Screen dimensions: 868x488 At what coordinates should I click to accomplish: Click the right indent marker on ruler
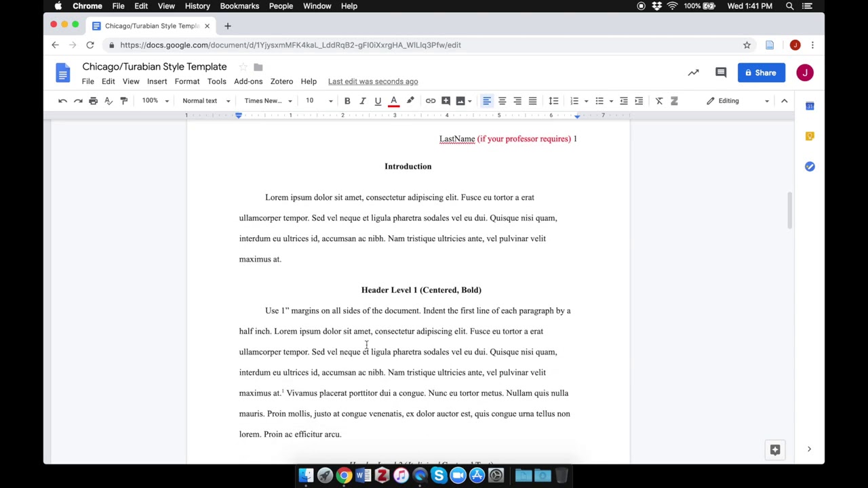click(x=577, y=116)
